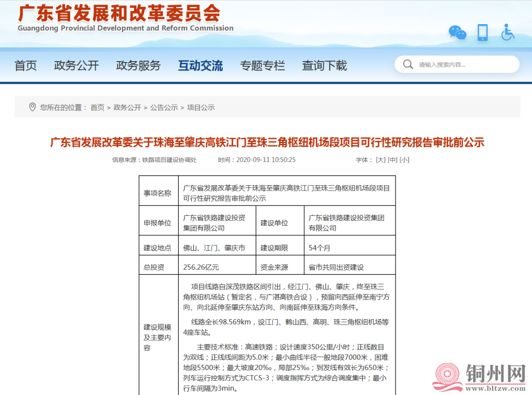Click the 广东省发展和改革委员会 site title logo
The width and height of the screenshot is (532, 395).
[x=119, y=14]
